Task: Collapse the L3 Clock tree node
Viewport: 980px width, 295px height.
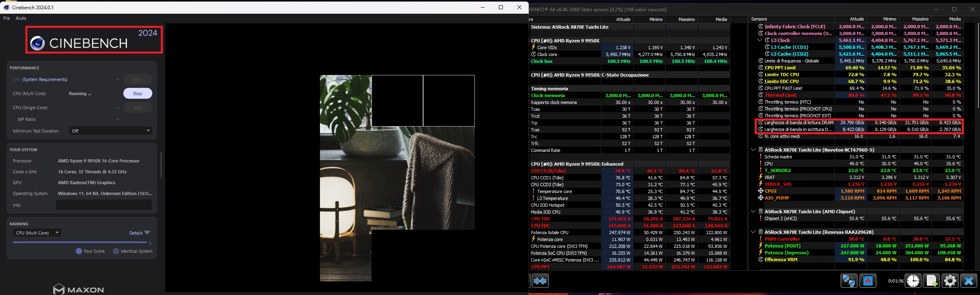Action: point(760,40)
